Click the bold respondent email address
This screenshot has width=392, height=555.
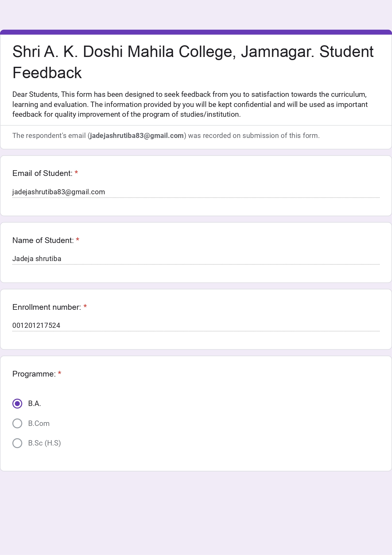(x=137, y=136)
